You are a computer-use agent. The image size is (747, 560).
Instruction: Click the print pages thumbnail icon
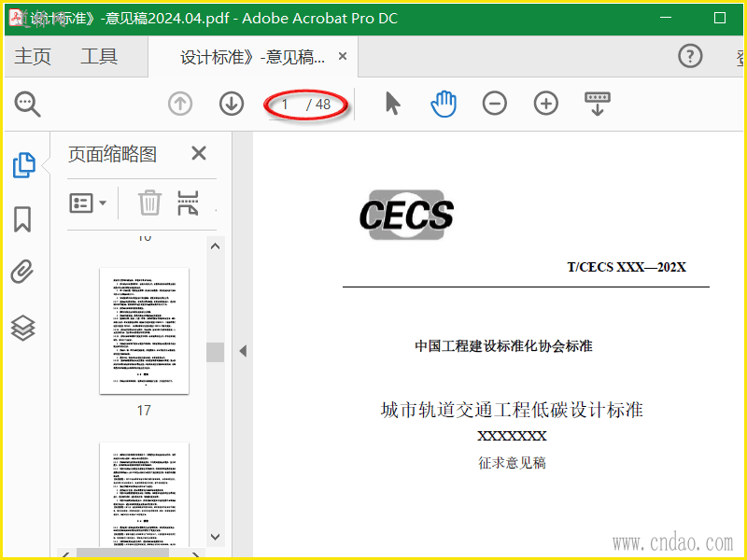(x=188, y=203)
